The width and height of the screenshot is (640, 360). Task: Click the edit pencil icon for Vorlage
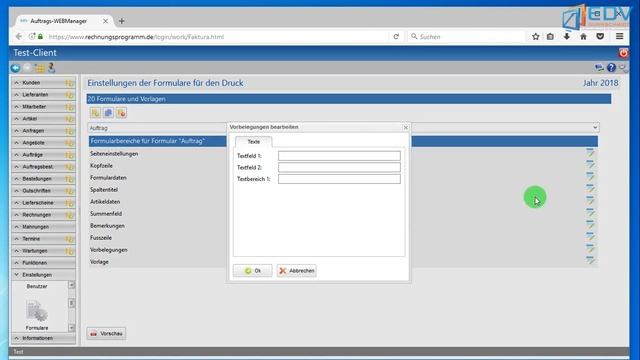pos(590,260)
